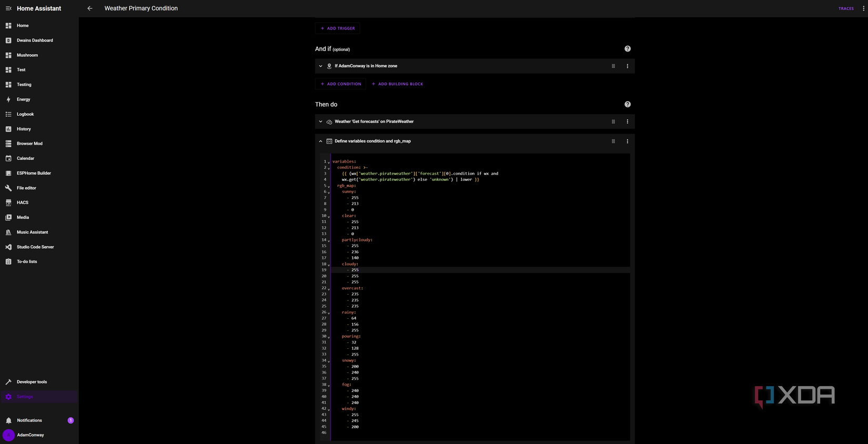The width and height of the screenshot is (868, 444).
Task: Click the ADD TRIGGER button
Action: coord(338,28)
